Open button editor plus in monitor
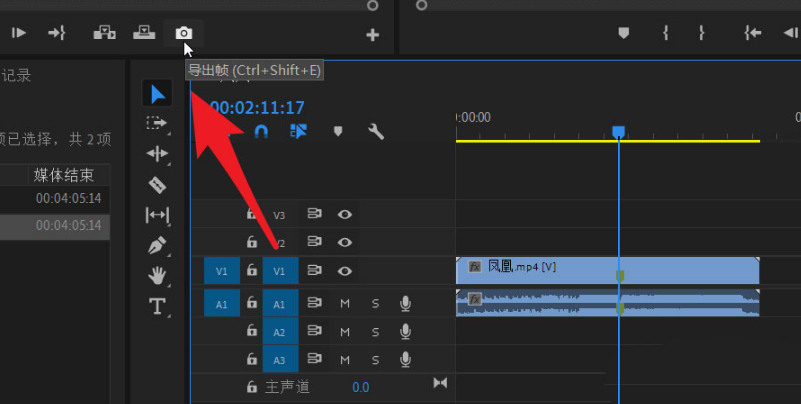 click(x=373, y=35)
